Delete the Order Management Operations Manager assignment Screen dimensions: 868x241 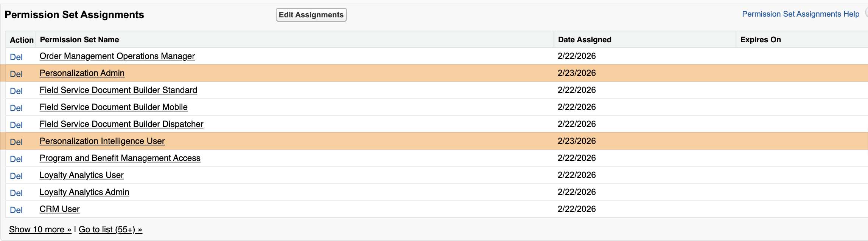17,57
